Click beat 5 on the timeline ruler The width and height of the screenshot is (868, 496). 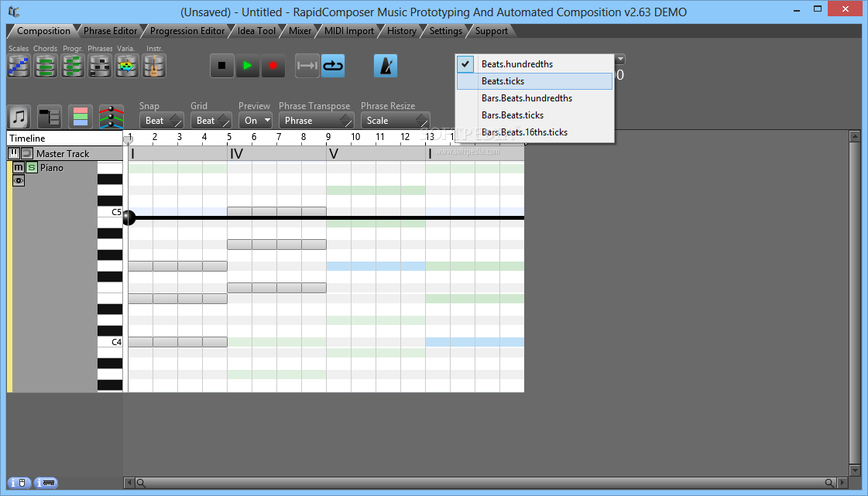click(229, 137)
